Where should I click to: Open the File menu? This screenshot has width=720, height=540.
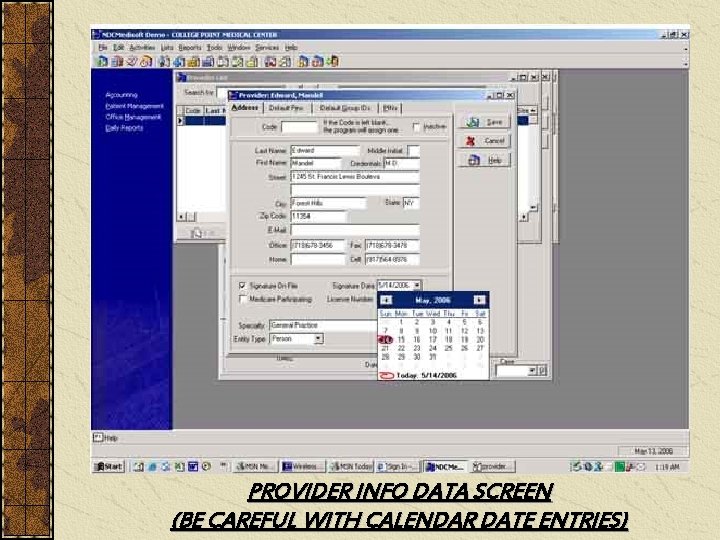tap(103, 47)
